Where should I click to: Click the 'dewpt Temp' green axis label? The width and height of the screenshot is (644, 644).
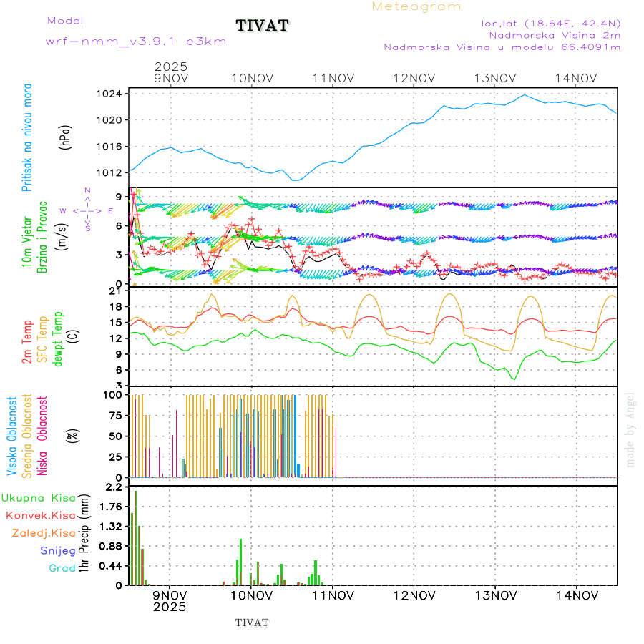click(x=57, y=336)
